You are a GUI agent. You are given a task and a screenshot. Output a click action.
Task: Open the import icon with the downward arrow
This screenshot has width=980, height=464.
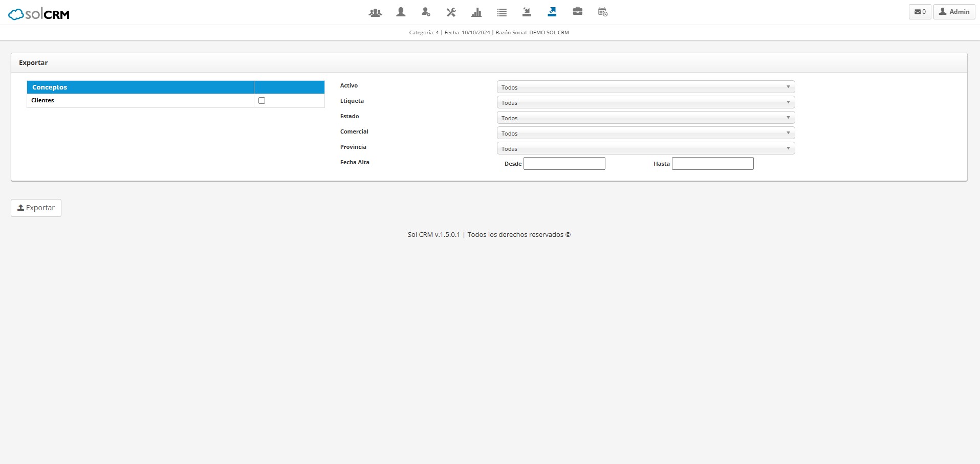(527, 12)
